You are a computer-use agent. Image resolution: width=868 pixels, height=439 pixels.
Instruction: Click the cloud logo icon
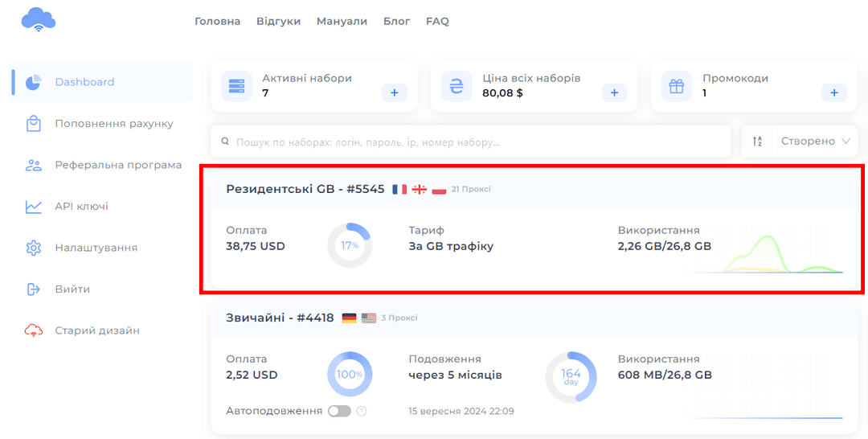38,20
